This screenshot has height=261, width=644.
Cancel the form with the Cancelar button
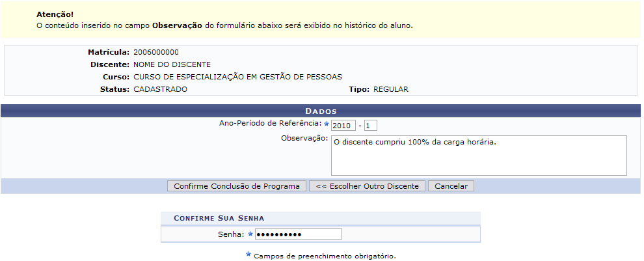tap(451, 186)
